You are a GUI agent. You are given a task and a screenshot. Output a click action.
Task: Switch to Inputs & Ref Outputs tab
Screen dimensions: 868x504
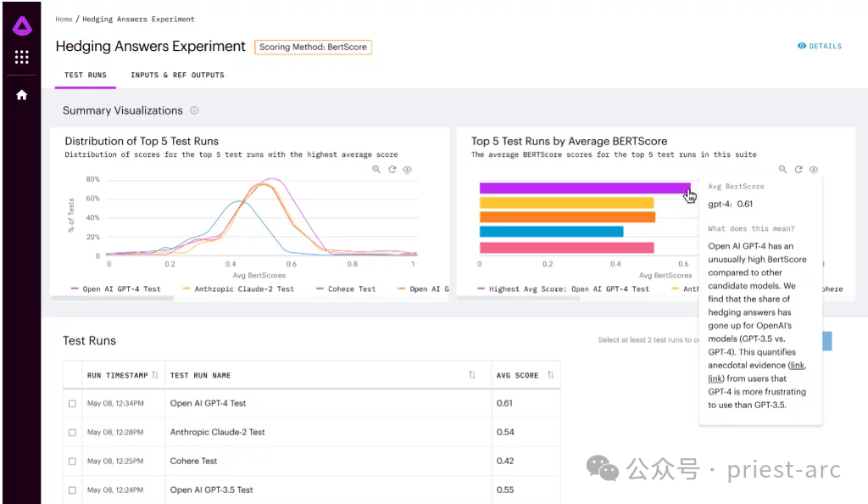177,75
